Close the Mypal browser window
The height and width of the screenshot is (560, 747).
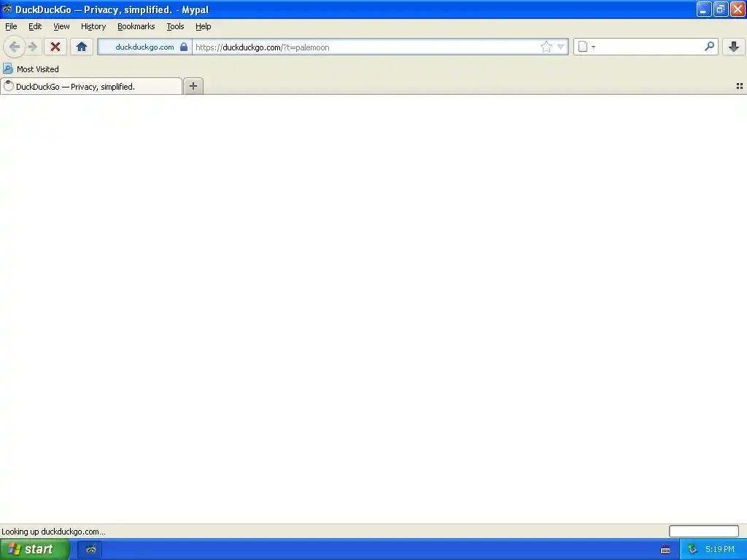[738, 9]
